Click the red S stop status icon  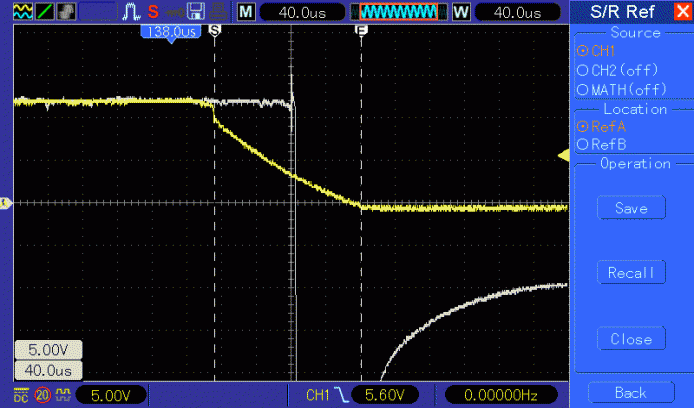pyautogui.click(x=153, y=12)
